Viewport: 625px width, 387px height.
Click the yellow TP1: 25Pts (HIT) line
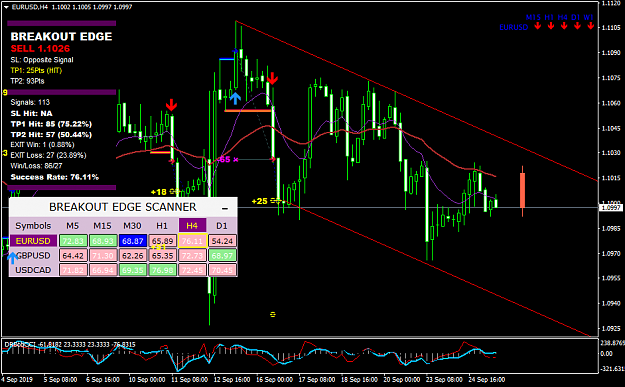point(36,71)
